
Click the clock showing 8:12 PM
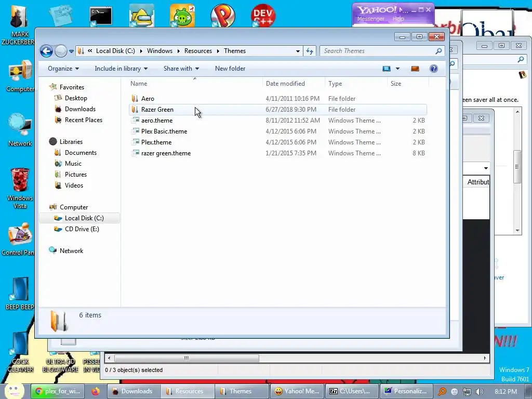coord(506,392)
